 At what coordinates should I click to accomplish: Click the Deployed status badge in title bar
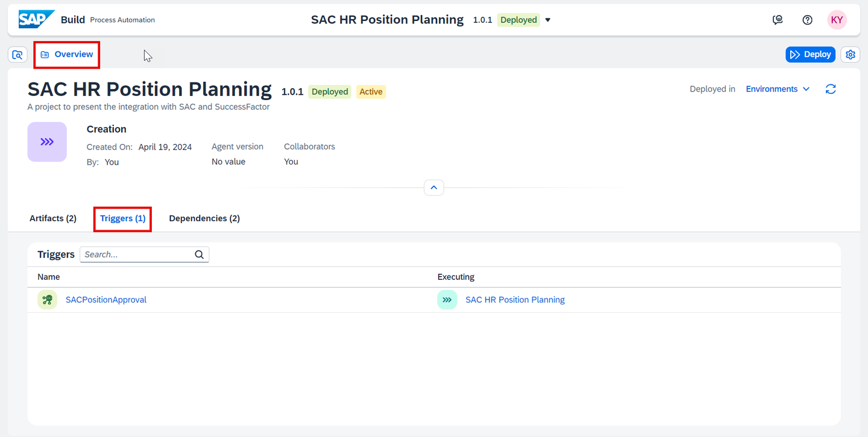[x=518, y=20]
